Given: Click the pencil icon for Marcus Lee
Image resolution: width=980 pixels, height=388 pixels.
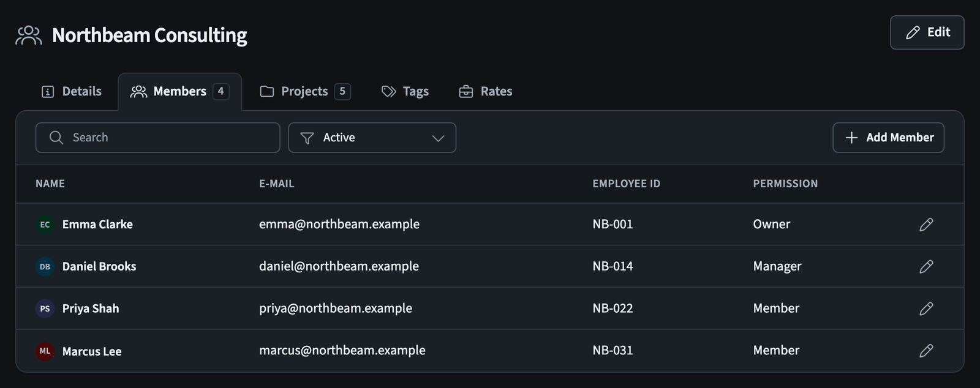Looking at the screenshot, I should pos(926,351).
